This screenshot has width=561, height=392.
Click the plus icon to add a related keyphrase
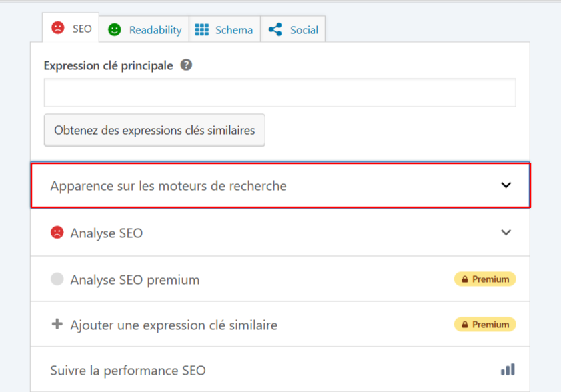[x=57, y=325]
